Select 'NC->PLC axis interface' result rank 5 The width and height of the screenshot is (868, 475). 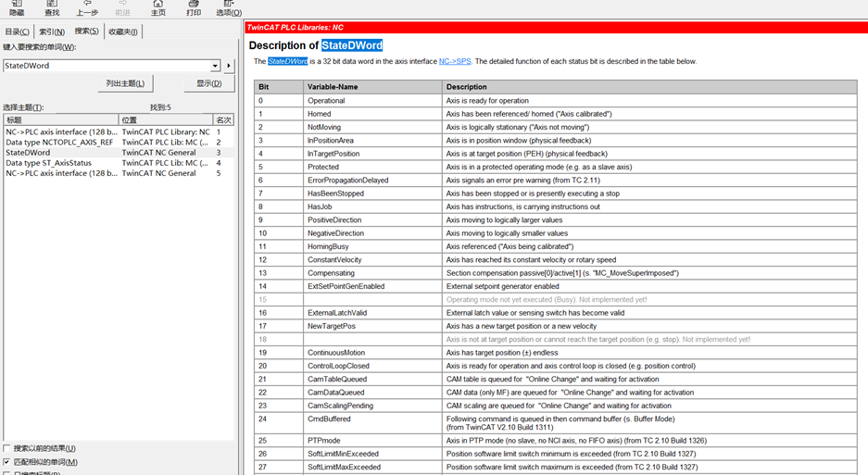pyautogui.click(x=119, y=173)
